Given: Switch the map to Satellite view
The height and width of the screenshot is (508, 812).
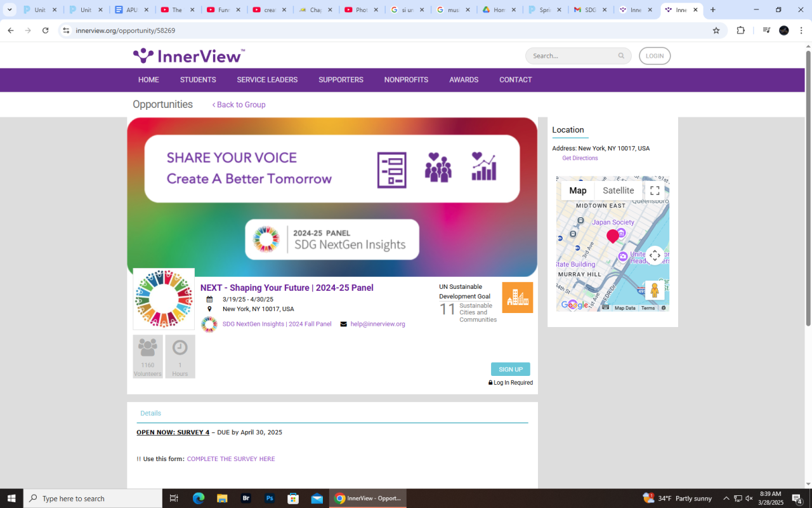Looking at the screenshot, I should 619,190.
